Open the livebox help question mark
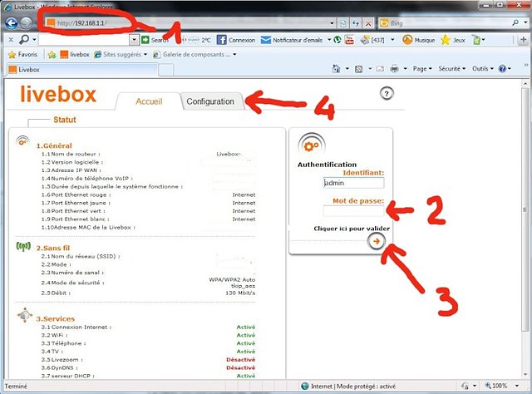This screenshot has height=394, width=532. [x=387, y=93]
